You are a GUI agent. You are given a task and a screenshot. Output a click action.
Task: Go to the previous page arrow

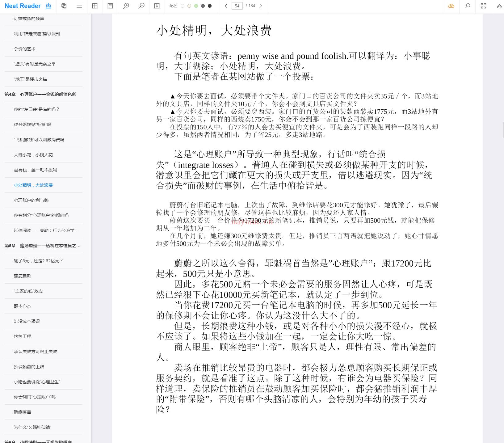click(226, 6)
